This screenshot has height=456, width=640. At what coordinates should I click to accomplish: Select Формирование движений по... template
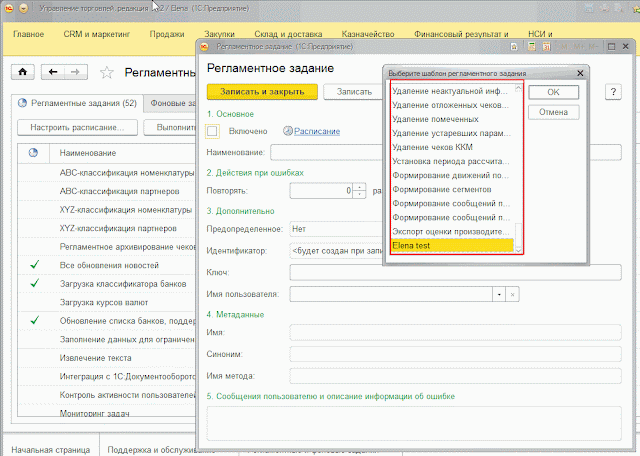pos(452,176)
